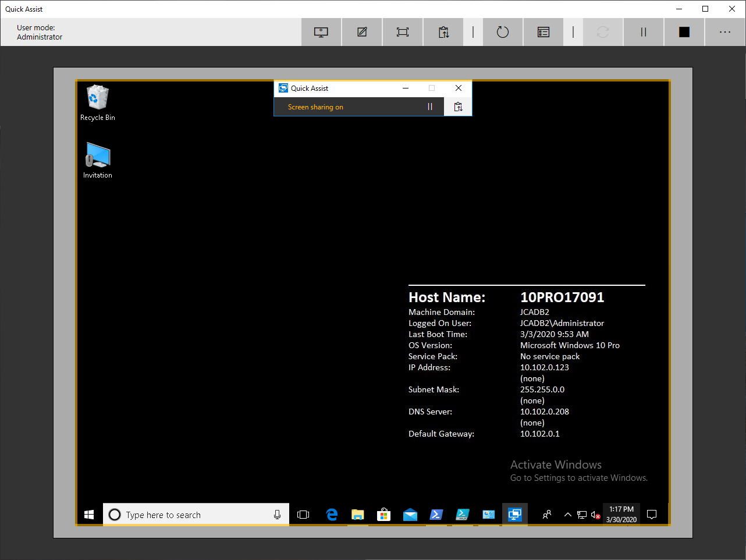Open the Annotate pen tool
This screenshot has width=746, height=560.
[362, 32]
